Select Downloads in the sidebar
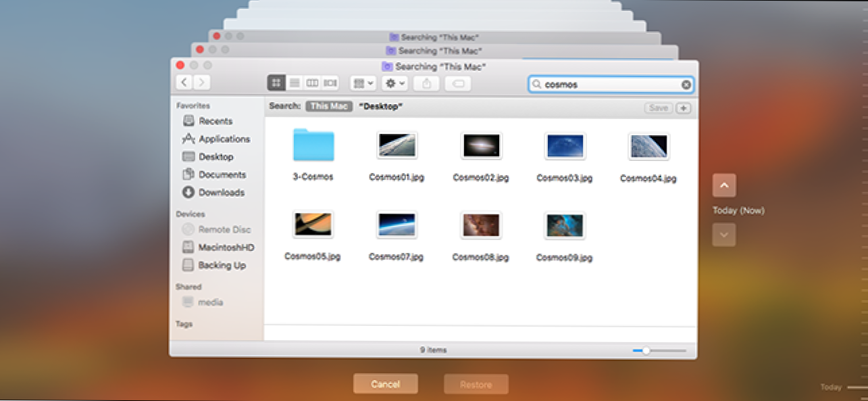Image resolution: width=868 pixels, height=401 pixels. (x=221, y=193)
